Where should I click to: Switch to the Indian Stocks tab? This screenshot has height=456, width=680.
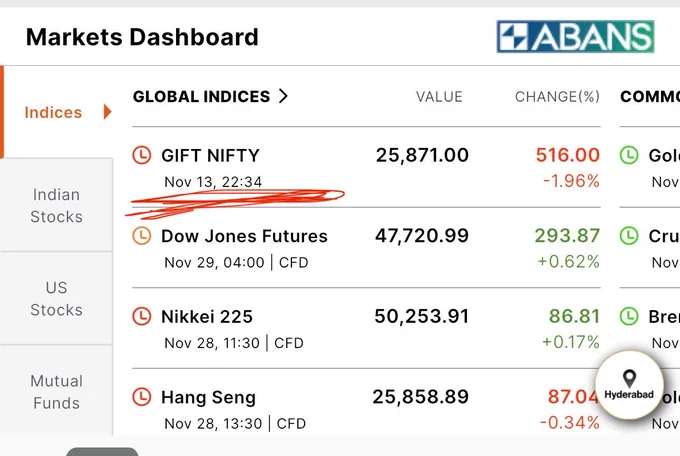(56, 205)
